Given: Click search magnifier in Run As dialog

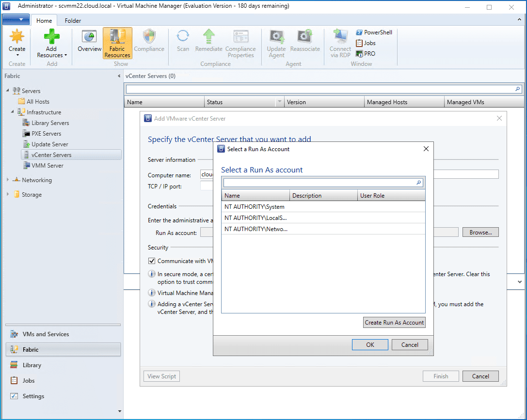Looking at the screenshot, I should pos(419,183).
